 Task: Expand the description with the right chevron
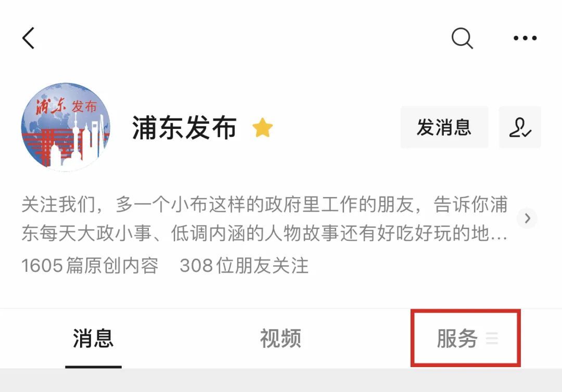pyautogui.click(x=527, y=218)
